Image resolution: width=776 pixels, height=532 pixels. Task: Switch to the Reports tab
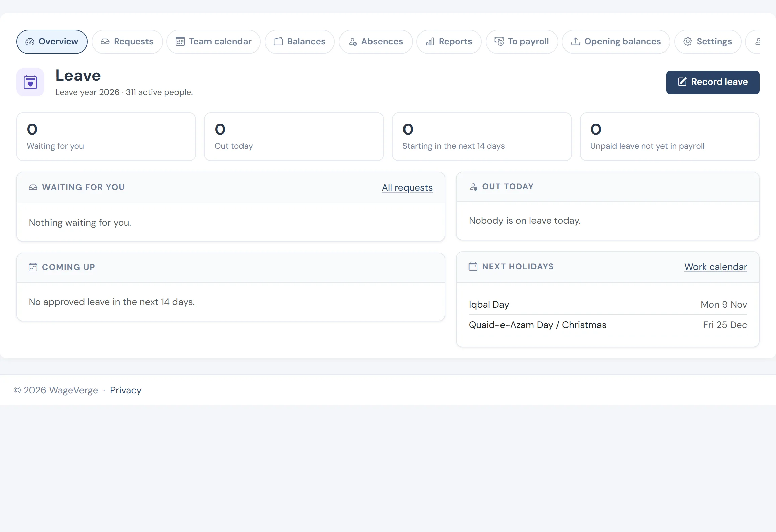[449, 42]
